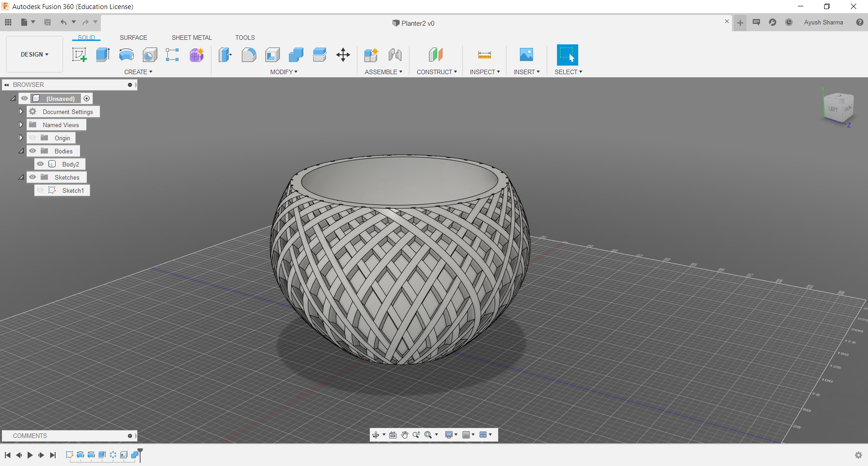Click the Measure tool icon
The image size is (868, 466).
(x=484, y=55)
